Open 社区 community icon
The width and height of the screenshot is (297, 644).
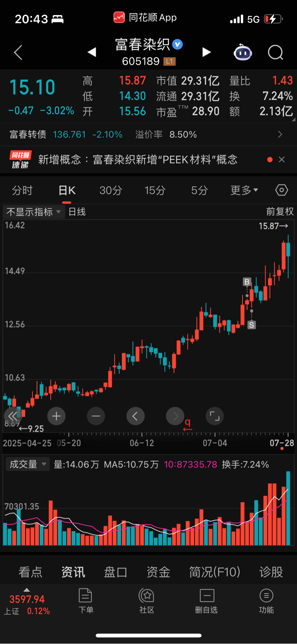[x=147, y=601]
